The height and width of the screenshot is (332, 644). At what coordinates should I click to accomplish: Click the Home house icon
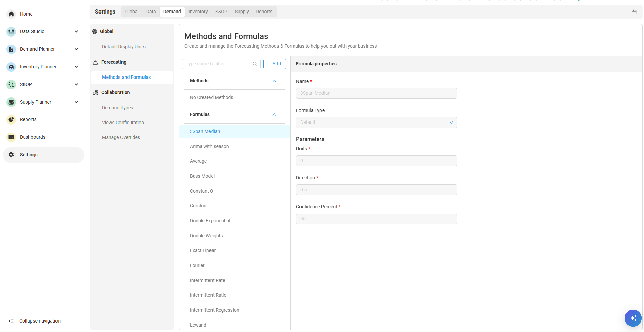11,14
